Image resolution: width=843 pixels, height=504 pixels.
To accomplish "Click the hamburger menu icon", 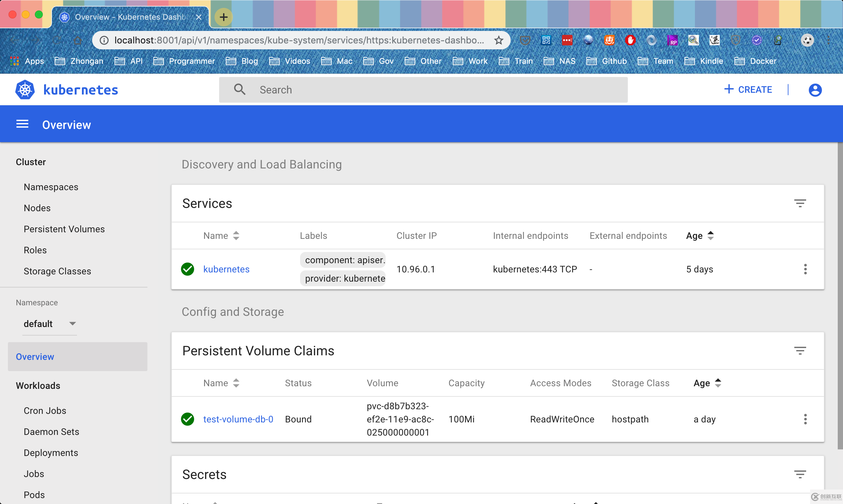I will click(22, 124).
